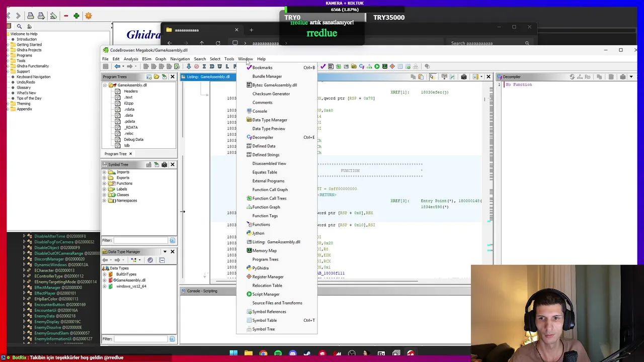Open the Navigation menu
644x362 pixels.
180,59
